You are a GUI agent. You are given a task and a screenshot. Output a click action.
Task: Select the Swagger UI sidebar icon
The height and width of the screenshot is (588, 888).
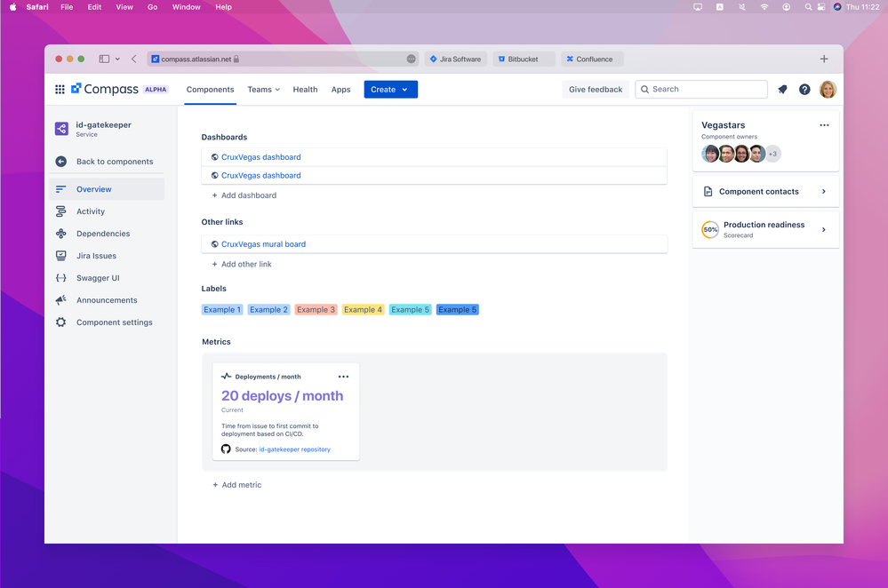pos(60,278)
